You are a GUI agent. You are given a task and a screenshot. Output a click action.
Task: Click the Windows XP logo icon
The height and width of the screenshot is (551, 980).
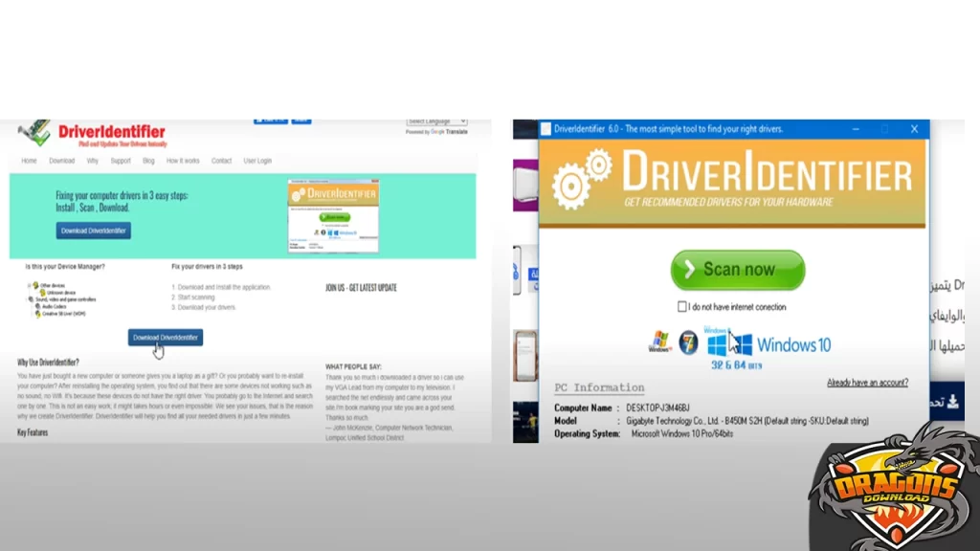(659, 342)
